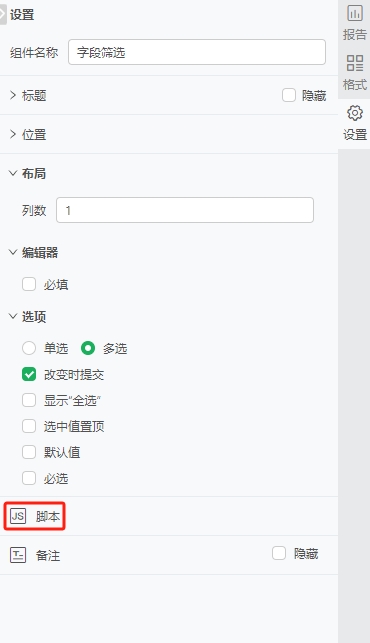Click the 组件名称 input field
The image size is (370, 643).
(197, 52)
